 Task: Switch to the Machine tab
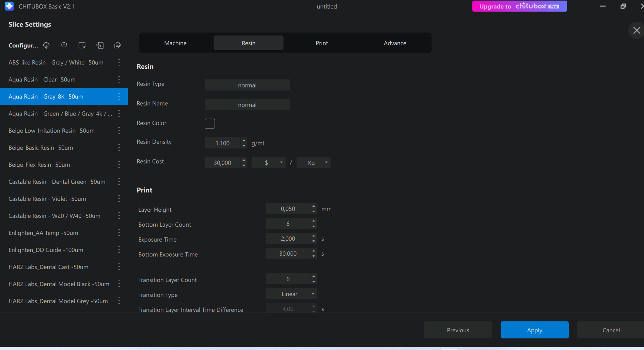coord(175,43)
